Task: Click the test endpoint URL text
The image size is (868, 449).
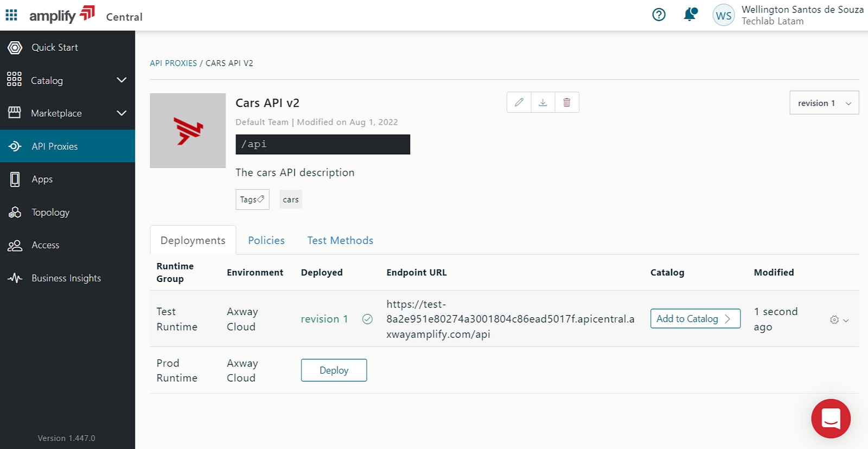Action: click(x=510, y=319)
